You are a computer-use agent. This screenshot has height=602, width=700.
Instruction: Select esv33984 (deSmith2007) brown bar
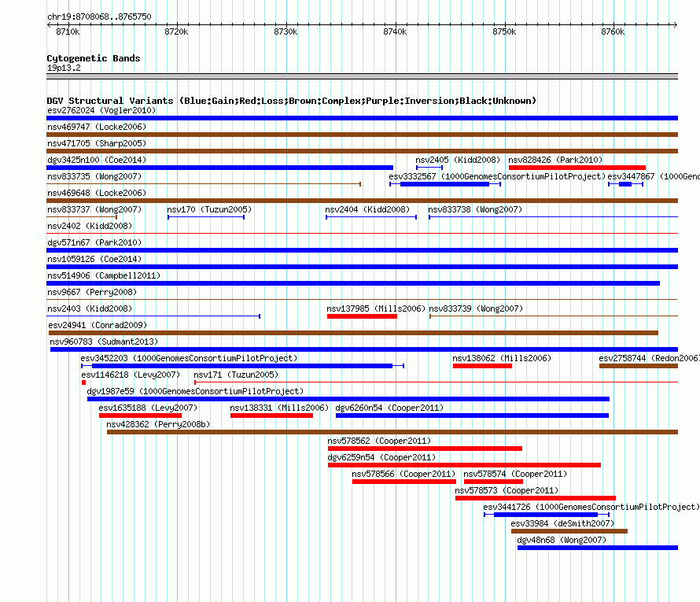[x=569, y=531]
